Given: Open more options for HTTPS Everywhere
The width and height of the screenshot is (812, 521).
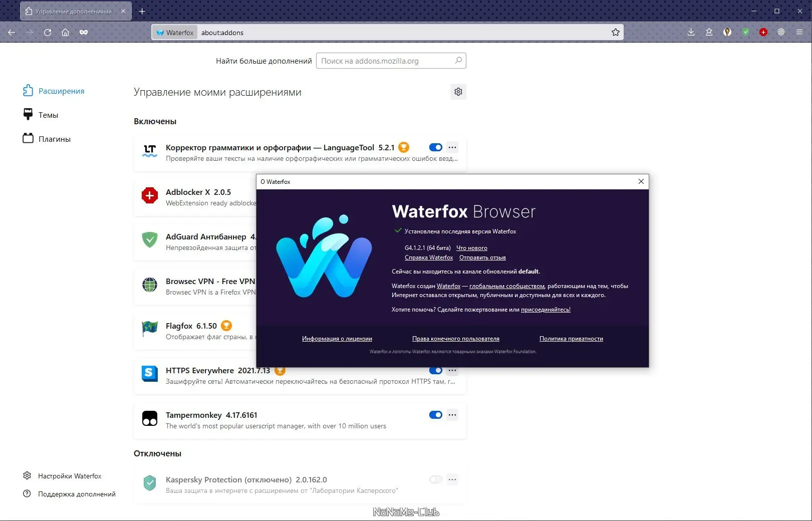Looking at the screenshot, I should pyautogui.click(x=452, y=371).
